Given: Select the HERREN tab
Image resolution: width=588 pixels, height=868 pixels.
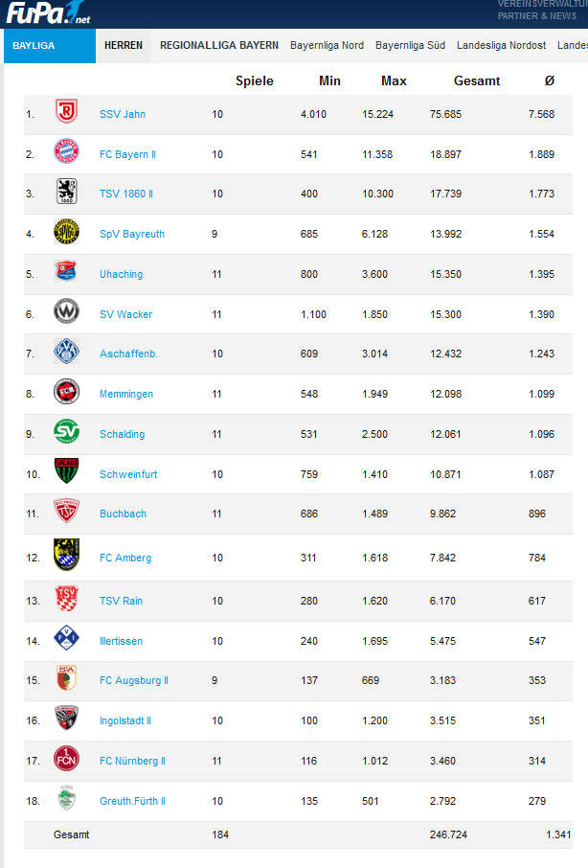Looking at the screenshot, I should [x=124, y=45].
